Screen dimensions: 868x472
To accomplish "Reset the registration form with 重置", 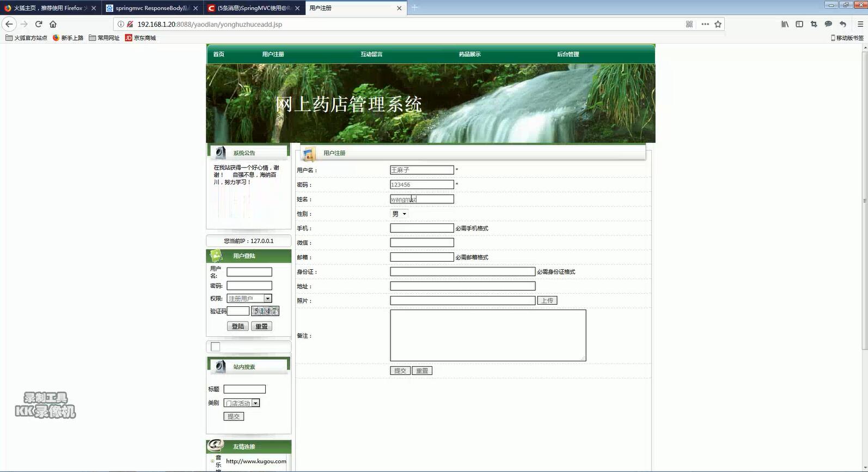I will 422,371.
